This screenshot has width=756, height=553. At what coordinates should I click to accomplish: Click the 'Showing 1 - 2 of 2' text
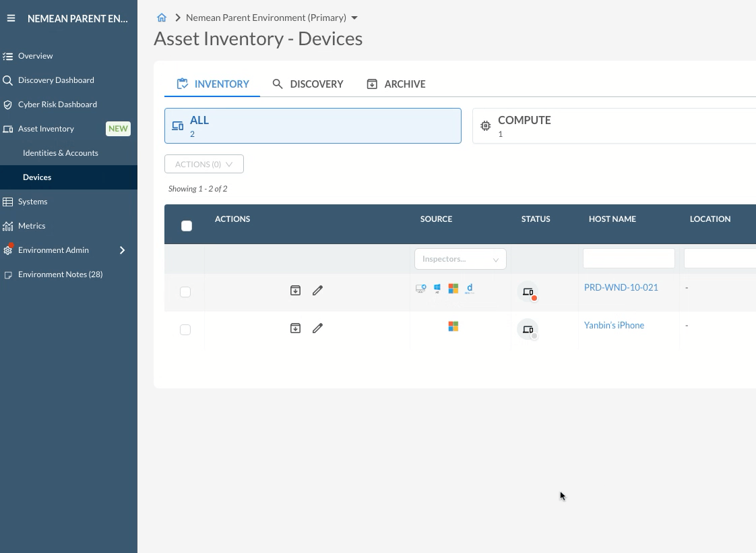(x=197, y=189)
